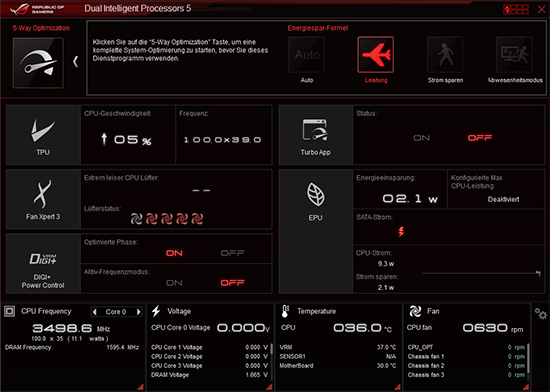Click the Energieeinsparung 02.1 W value
This screenshot has width=550, height=392.
(410, 199)
